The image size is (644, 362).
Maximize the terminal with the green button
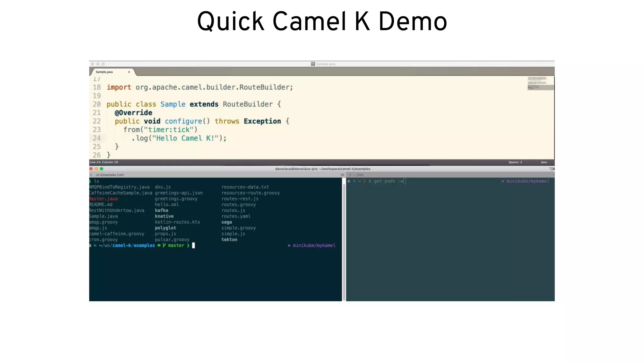(x=102, y=169)
